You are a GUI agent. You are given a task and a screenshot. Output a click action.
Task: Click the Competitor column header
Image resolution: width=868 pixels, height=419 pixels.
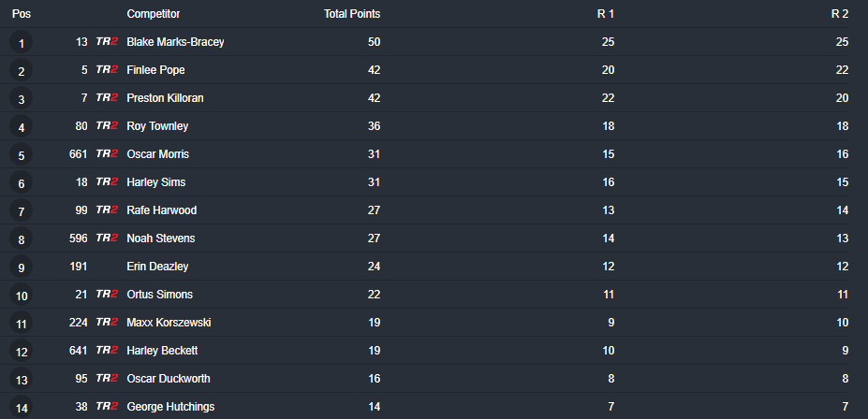coord(154,14)
